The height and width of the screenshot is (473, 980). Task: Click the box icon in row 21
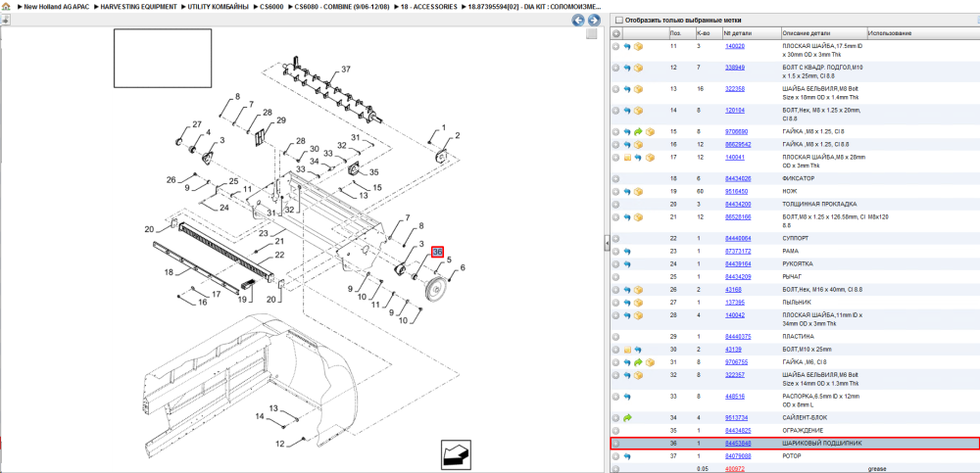pyautogui.click(x=639, y=217)
